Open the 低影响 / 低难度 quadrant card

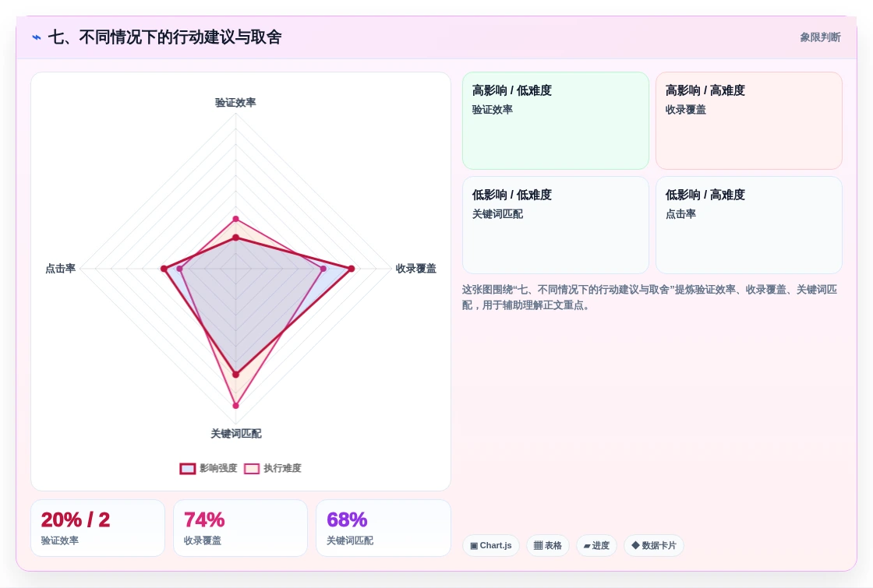click(x=556, y=225)
